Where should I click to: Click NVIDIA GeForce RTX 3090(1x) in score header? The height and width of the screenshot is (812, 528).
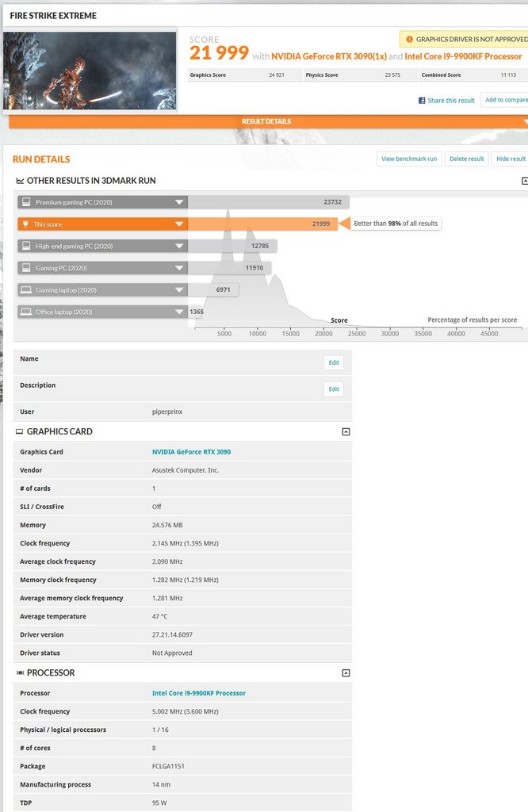click(x=329, y=56)
